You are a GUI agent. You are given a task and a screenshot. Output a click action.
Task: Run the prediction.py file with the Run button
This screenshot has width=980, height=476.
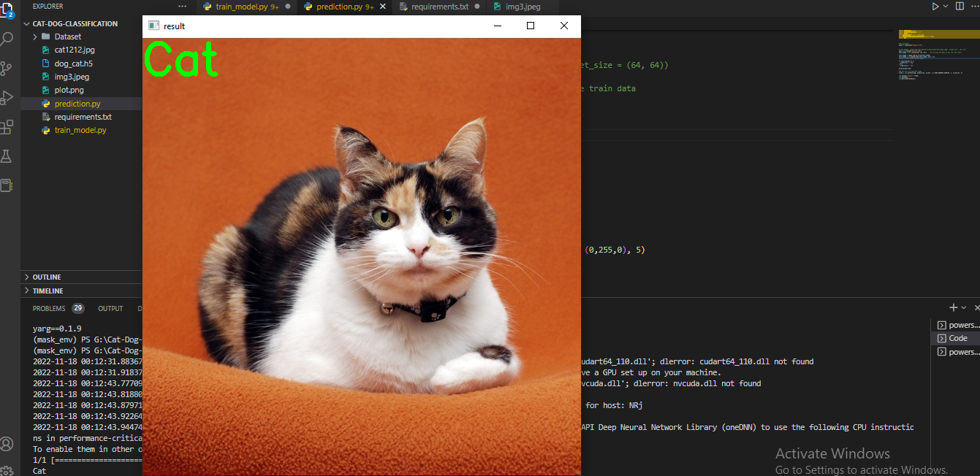pos(936,6)
